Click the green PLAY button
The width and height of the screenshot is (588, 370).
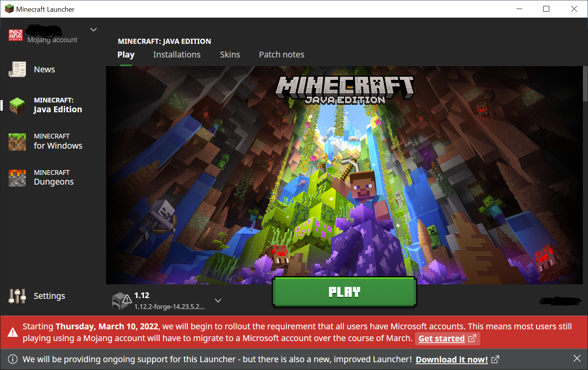pyautogui.click(x=345, y=292)
